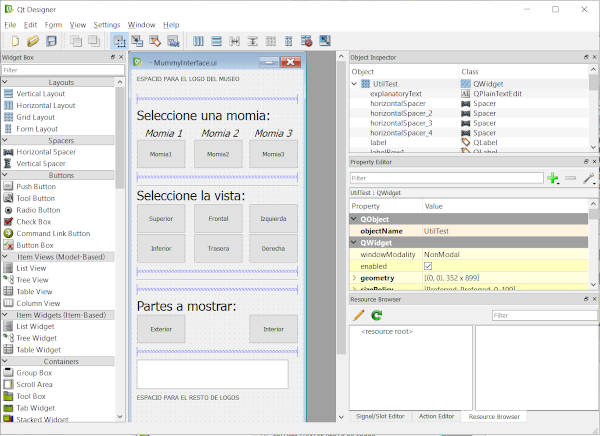This screenshot has width=600, height=436.
Task: Add dynamic property with green plus
Action: (x=552, y=178)
